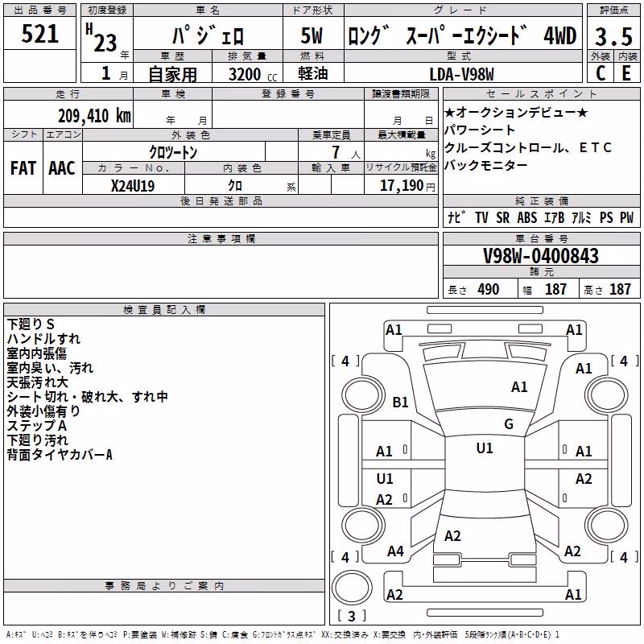Screen dimensions: 644x644
Task: Click color number X24U19
Action: click(133, 186)
